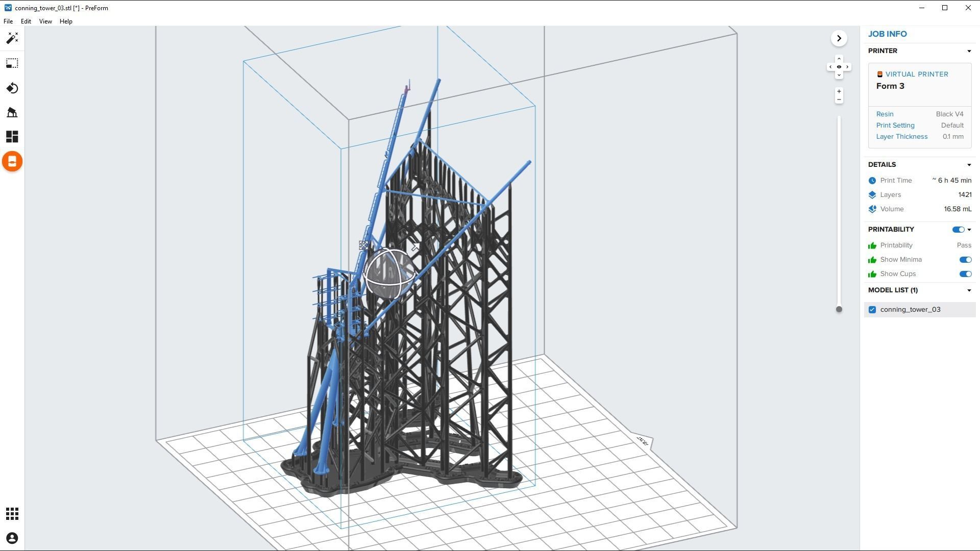Open the Layout tool

12,137
